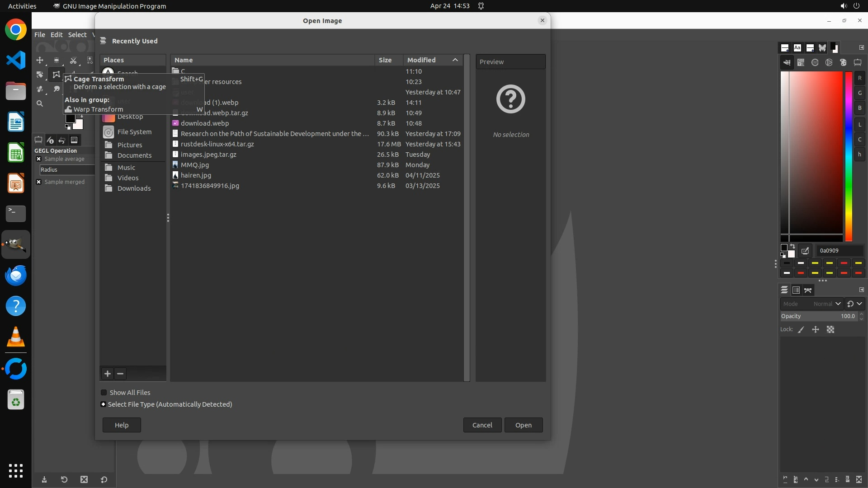Activate the Heal tool icon
This screenshot has width=868, height=488.
click(40, 89)
